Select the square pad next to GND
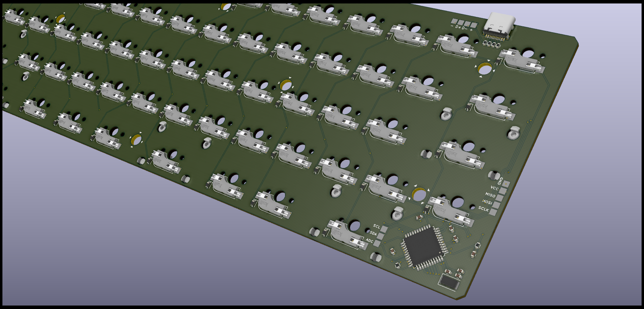This screenshot has height=309, width=644. coord(506,184)
